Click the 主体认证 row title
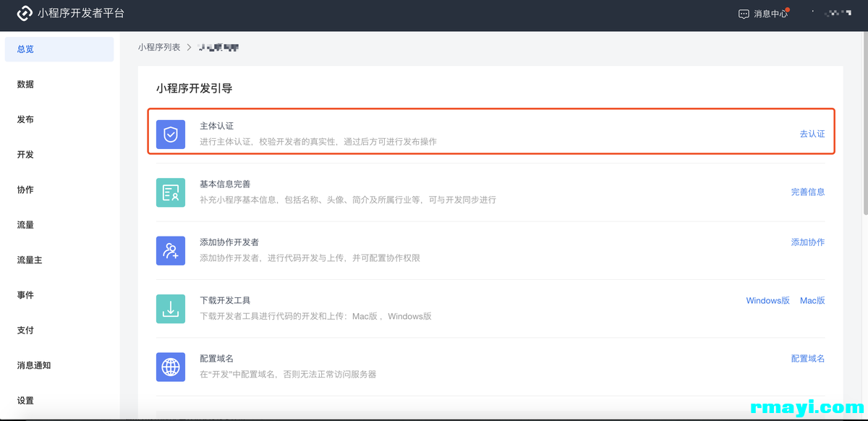 click(x=216, y=126)
